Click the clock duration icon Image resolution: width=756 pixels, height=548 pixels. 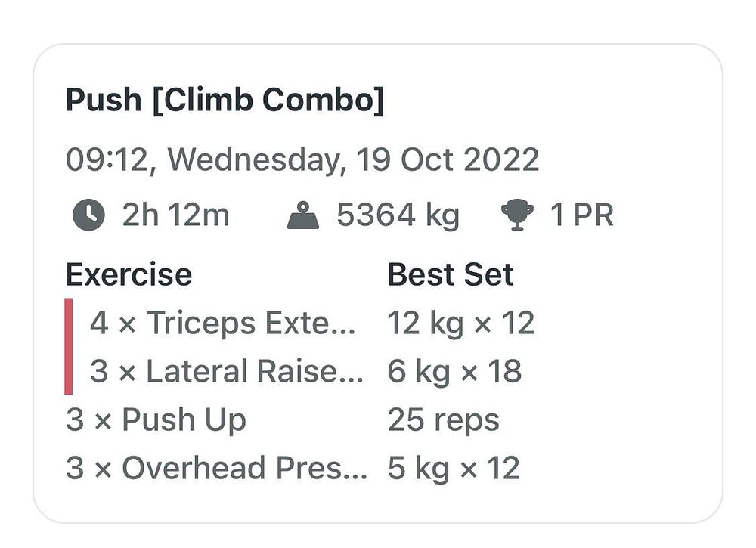88,215
